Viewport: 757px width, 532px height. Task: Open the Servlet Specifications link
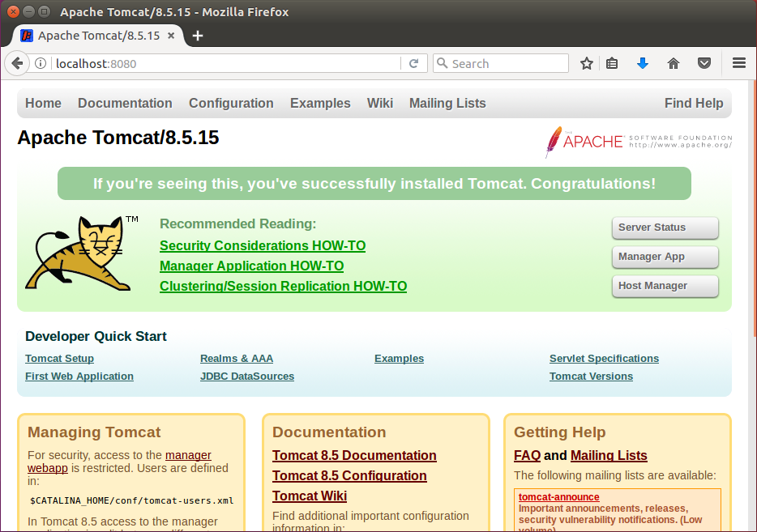pyautogui.click(x=604, y=359)
